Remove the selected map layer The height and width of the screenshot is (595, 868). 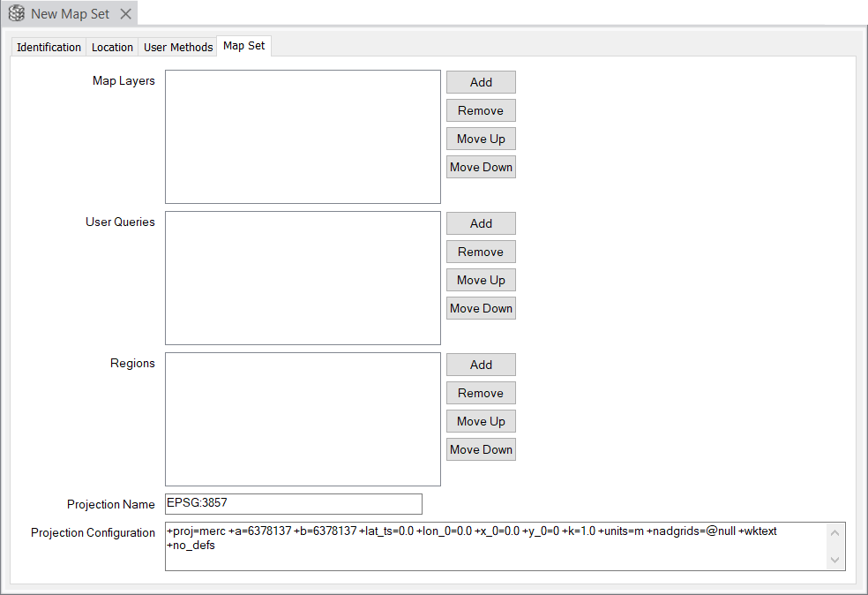click(x=481, y=110)
